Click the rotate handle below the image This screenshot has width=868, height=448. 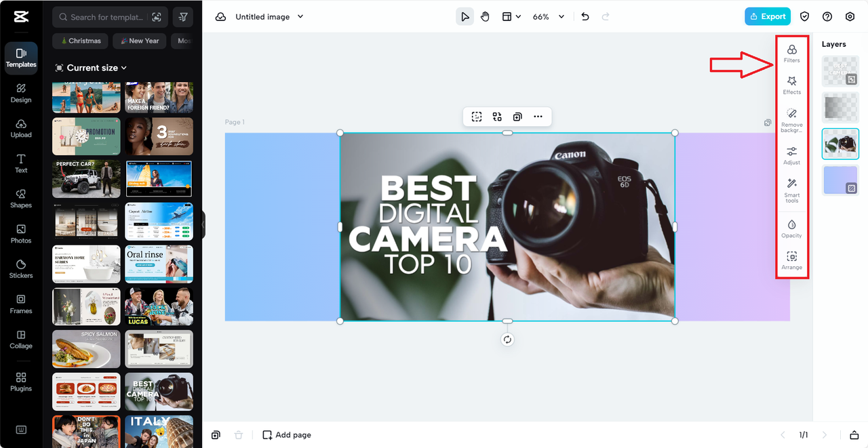pyautogui.click(x=507, y=340)
